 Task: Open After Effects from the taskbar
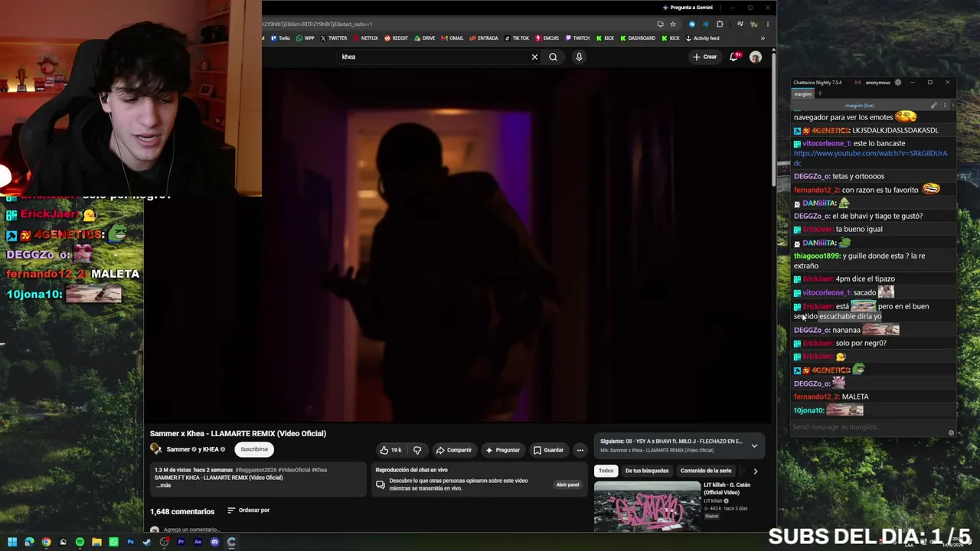tap(198, 543)
